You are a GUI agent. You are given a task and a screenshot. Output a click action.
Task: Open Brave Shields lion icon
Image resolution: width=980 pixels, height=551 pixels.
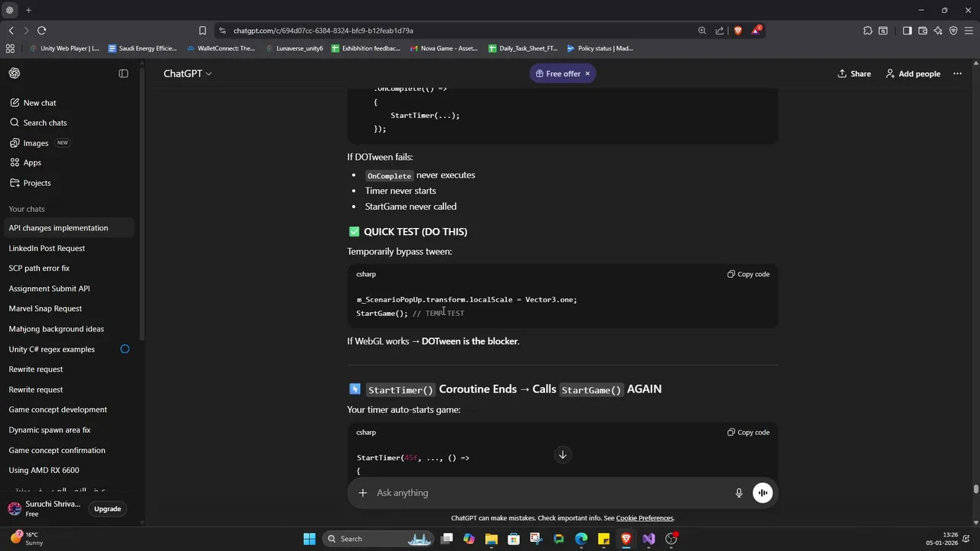pyautogui.click(x=738, y=31)
